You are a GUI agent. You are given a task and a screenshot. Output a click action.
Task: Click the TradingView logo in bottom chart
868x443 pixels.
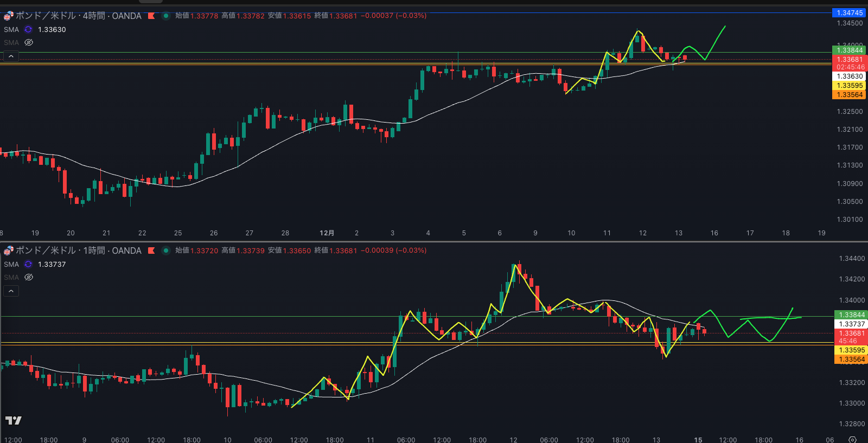pyautogui.click(x=14, y=420)
